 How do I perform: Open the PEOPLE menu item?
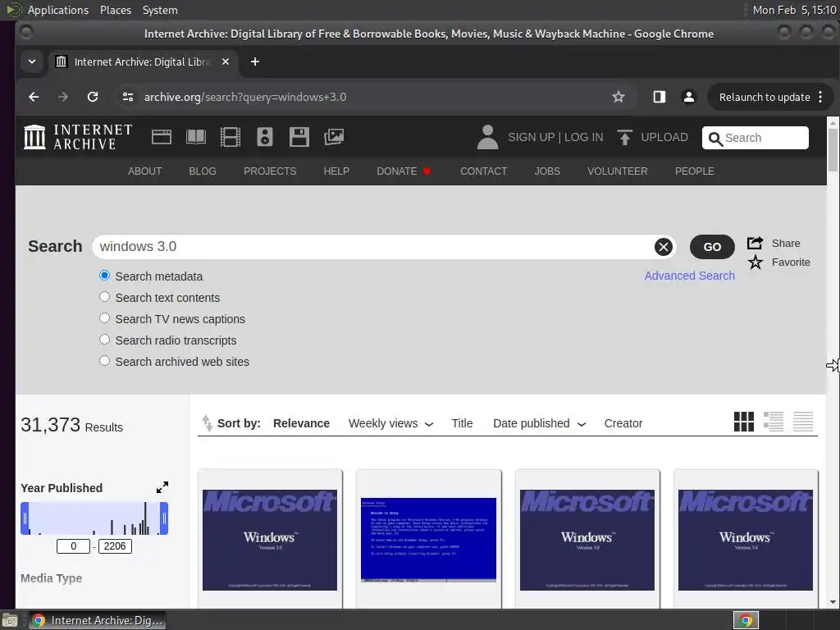click(694, 171)
